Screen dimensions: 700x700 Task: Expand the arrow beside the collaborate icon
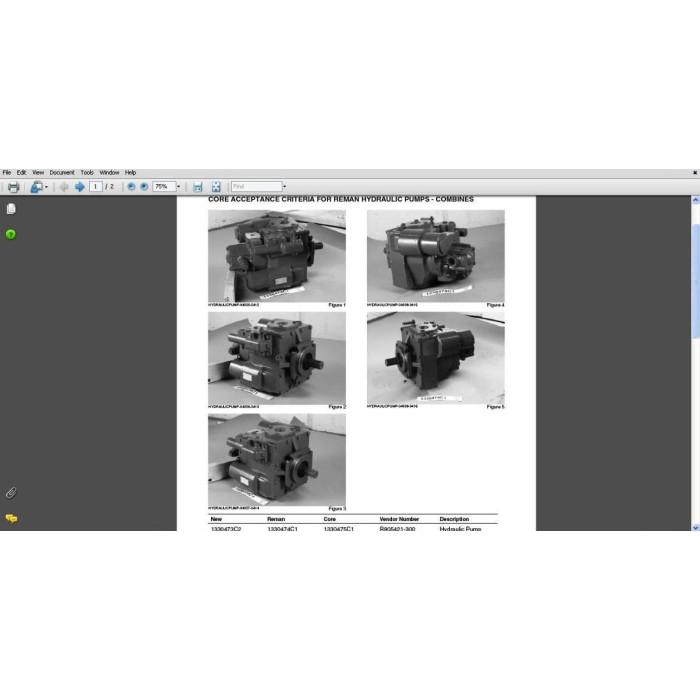pos(46,187)
